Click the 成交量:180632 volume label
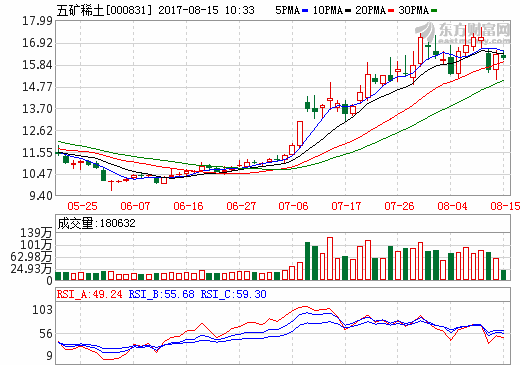Screen dimensions: 520x365 coord(97,223)
